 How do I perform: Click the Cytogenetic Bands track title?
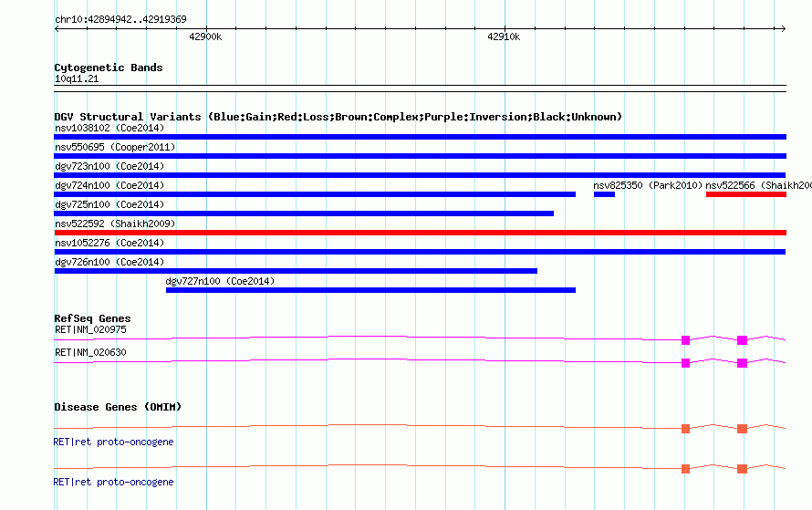pos(109,68)
